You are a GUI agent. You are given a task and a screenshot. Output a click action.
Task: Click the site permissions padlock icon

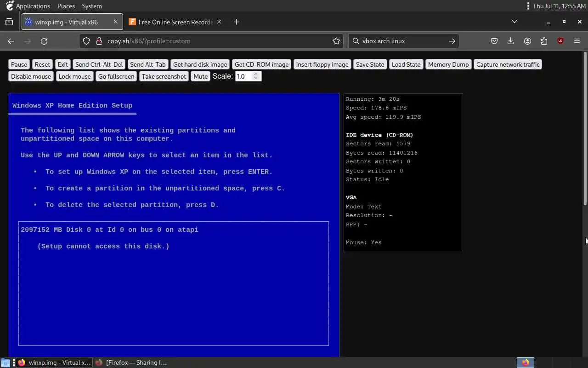click(x=99, y=41)
